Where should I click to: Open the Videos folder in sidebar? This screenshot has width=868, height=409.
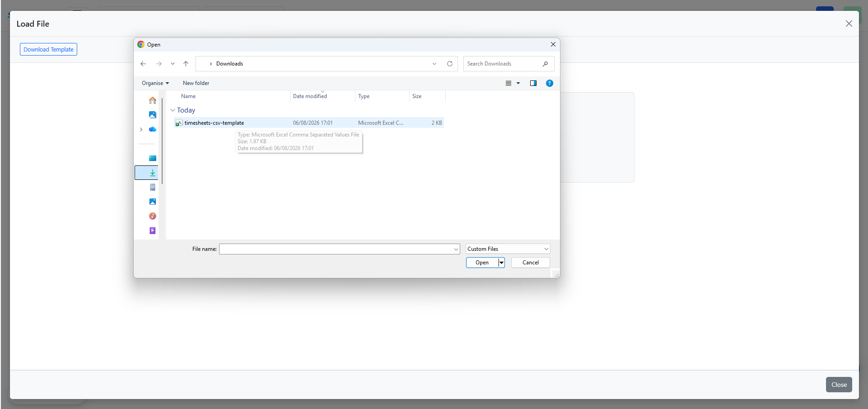point(153,230)
